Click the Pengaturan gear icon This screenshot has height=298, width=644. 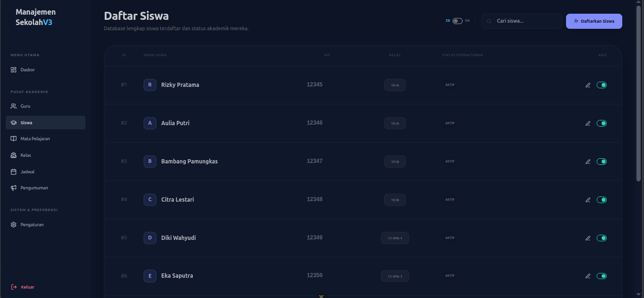pyautogui.click(x=14, y=225)
